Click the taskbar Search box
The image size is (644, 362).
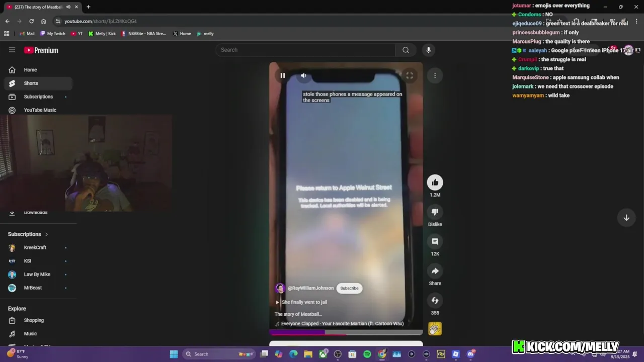click(219, 354)
